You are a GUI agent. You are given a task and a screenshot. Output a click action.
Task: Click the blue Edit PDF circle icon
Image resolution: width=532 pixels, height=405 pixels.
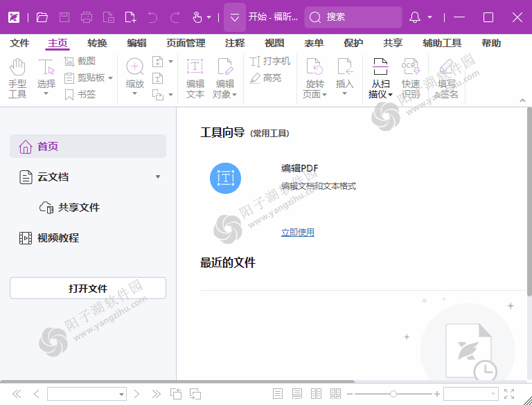click(x=225, y=178)
